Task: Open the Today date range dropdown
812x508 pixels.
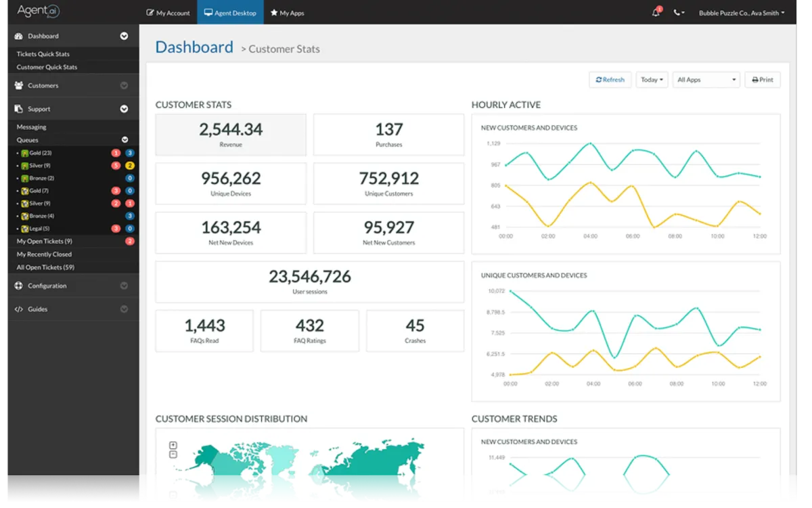Action: coord(652,80)
